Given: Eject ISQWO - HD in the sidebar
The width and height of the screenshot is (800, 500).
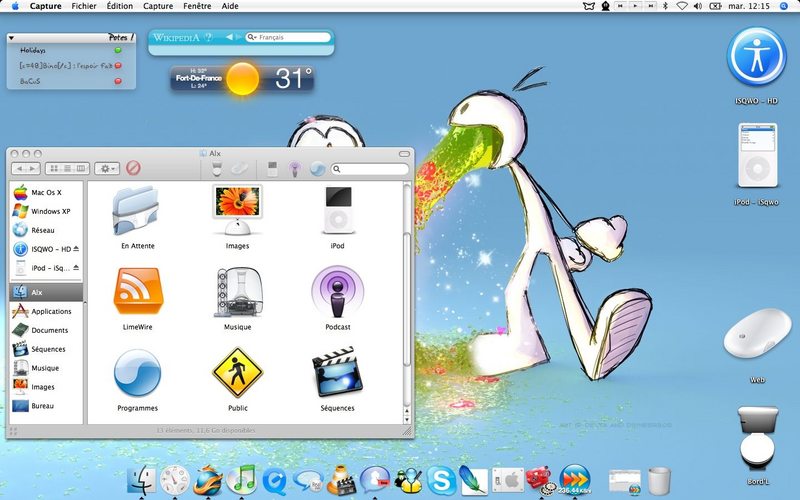Looking at the screenshot, I should pyautogui.click(x=76, y=249).
